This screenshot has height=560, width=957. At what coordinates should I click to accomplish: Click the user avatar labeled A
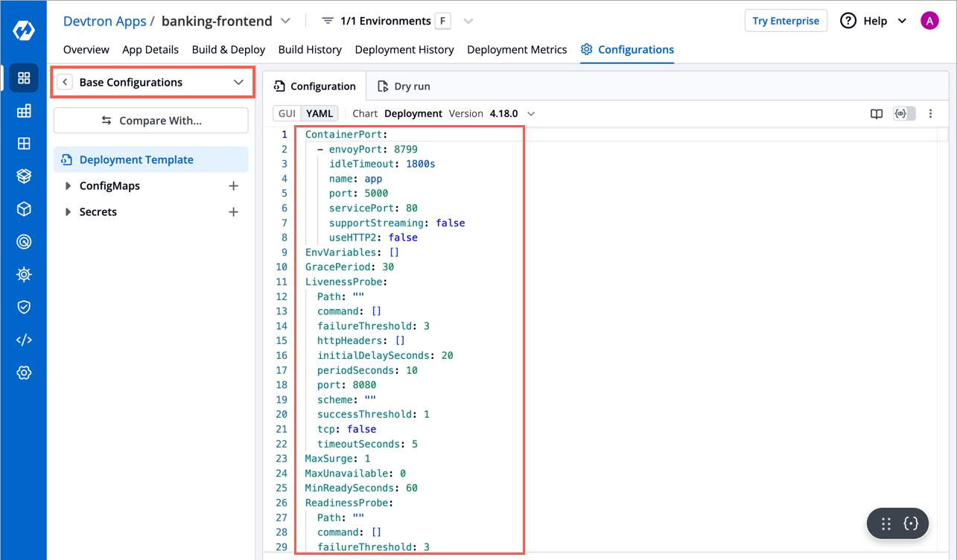click(929, 21)
